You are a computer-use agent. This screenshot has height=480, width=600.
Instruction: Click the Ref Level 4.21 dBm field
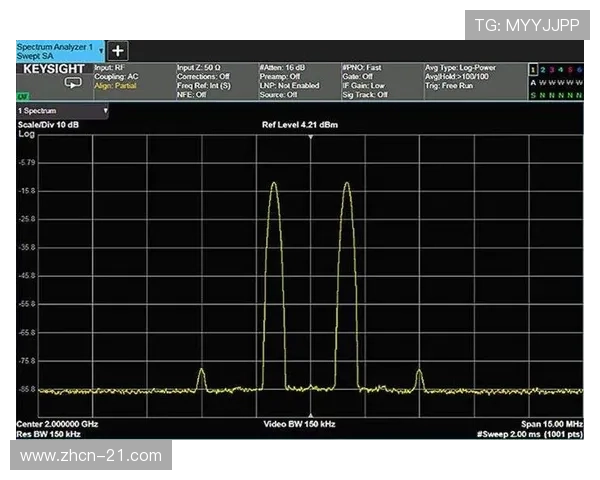click(x=311, y=125)
